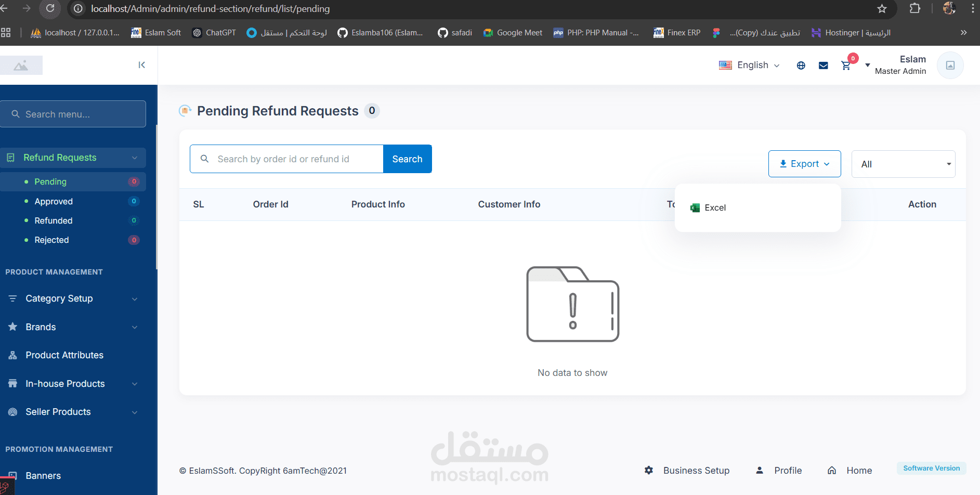The height and width of the screenshot is (495, 980).
Task: Open the Hostinger bookmark
Action: pyautogui.click(x=851, y=33)
